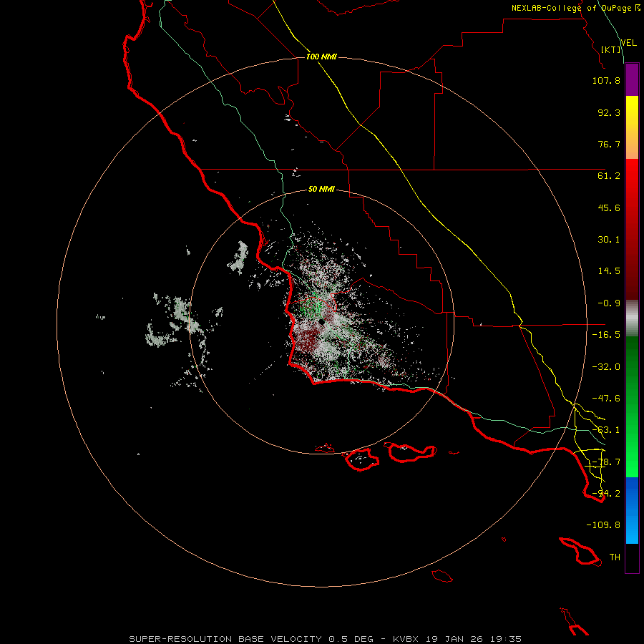Viewport: 644px width, 644px height.
Task: Click the -32.0 scale value
Action: pyautogui.click(x=606, y=367)
